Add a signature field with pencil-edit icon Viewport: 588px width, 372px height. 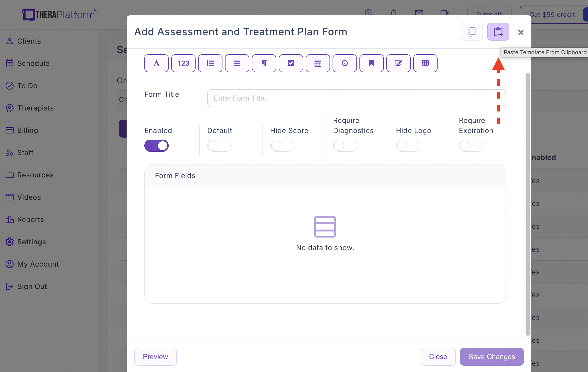(x=398, y=63)
